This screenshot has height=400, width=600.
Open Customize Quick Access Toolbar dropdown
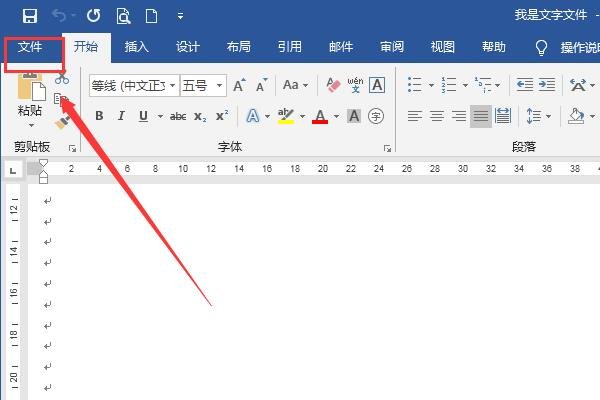pos(180,16)
